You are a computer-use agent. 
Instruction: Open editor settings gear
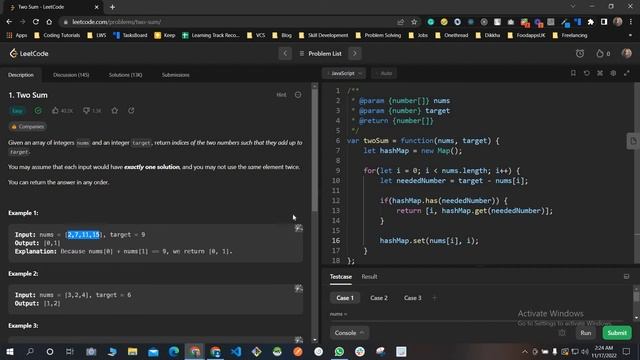[x=613, y=73]
